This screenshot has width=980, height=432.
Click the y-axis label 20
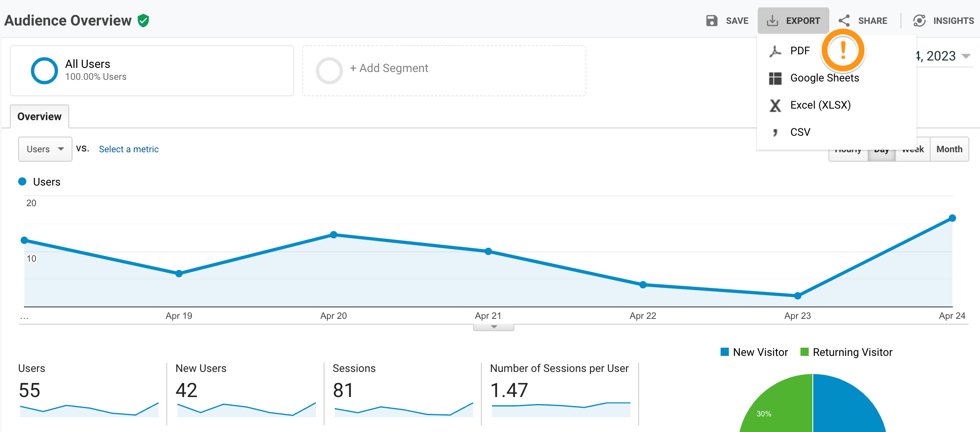coord(31,203)
